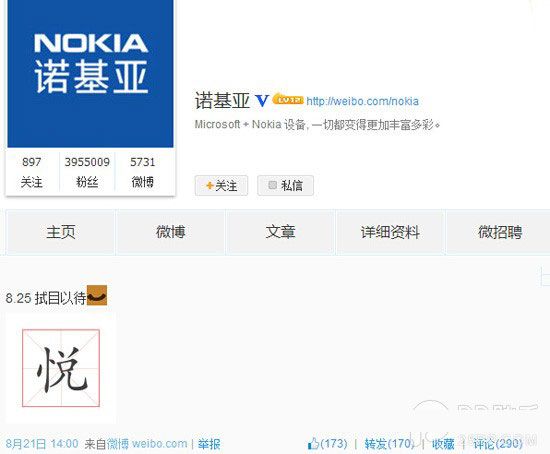Image resolution: width=550 pixels, height=454 pixels.
Task: Send a private message via 私信
Action: click(285, 185)
